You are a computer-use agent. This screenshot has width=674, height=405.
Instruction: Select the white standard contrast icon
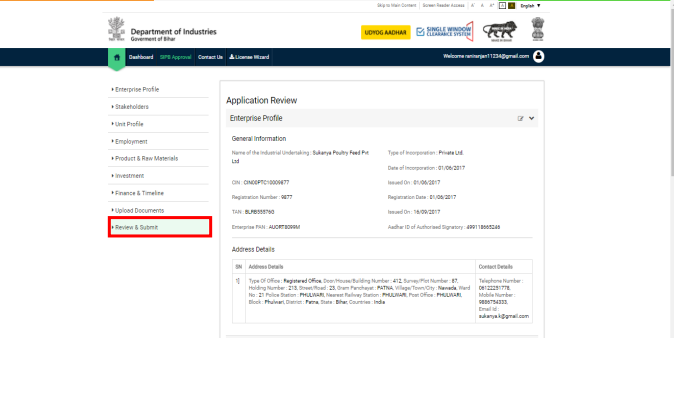502,6
